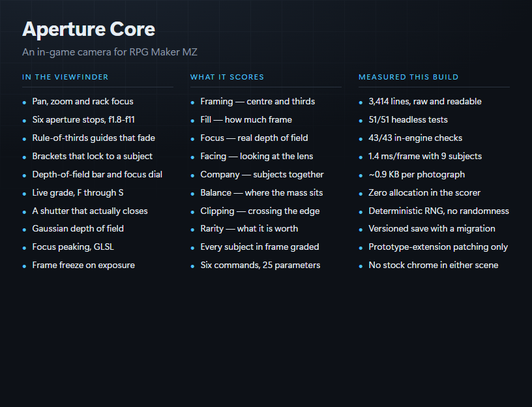Click 'Framing — centre and thirds' item
Image resolution: width=532 pixels, height=407 pixels.
click(258, 102)
